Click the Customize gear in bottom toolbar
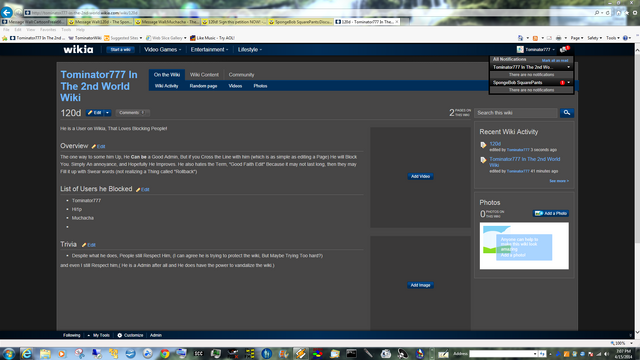This screenshot has height=360, width=640. pyautogui.click(x=120, y=335)
